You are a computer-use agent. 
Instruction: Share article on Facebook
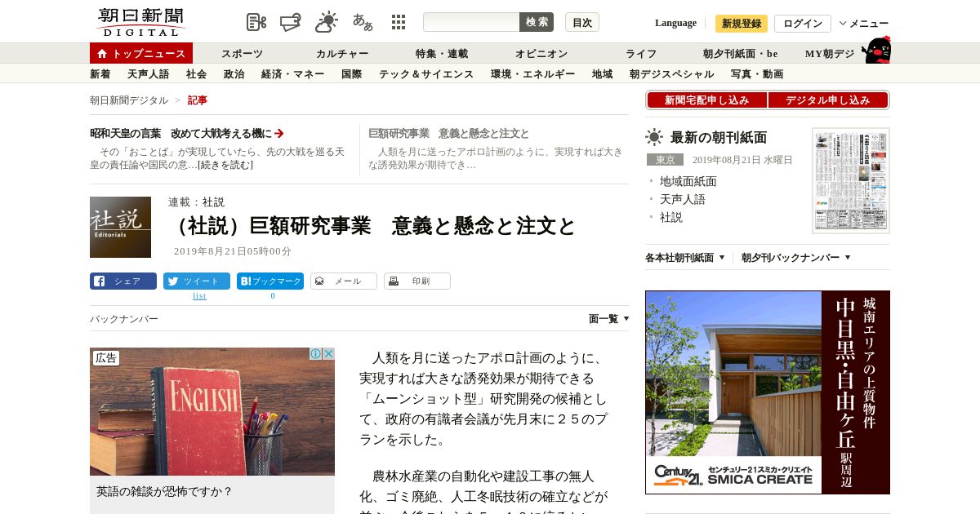[x=123, y=281]
